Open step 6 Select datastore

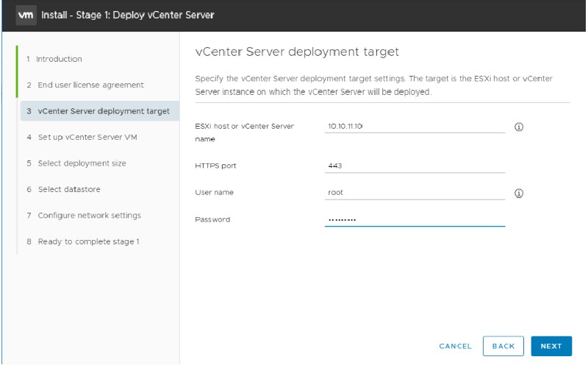click(x=63, y=189)
